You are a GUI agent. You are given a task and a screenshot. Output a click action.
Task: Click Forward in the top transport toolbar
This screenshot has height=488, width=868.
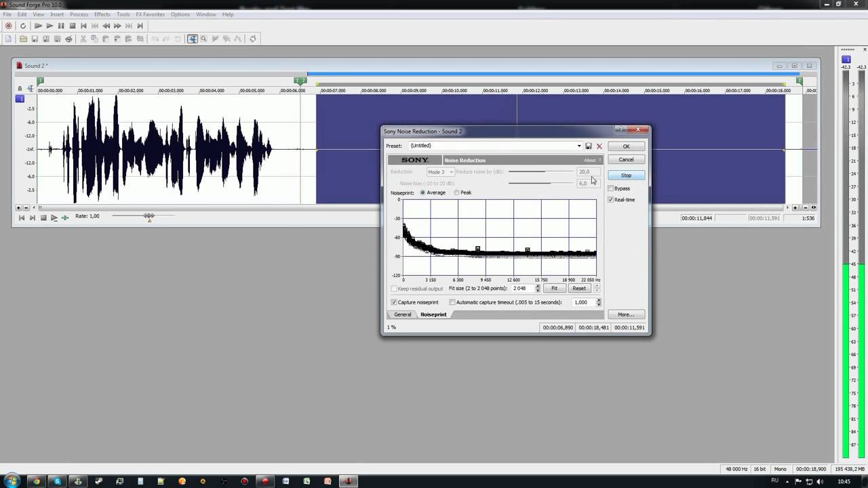click(x=117, y=26)
